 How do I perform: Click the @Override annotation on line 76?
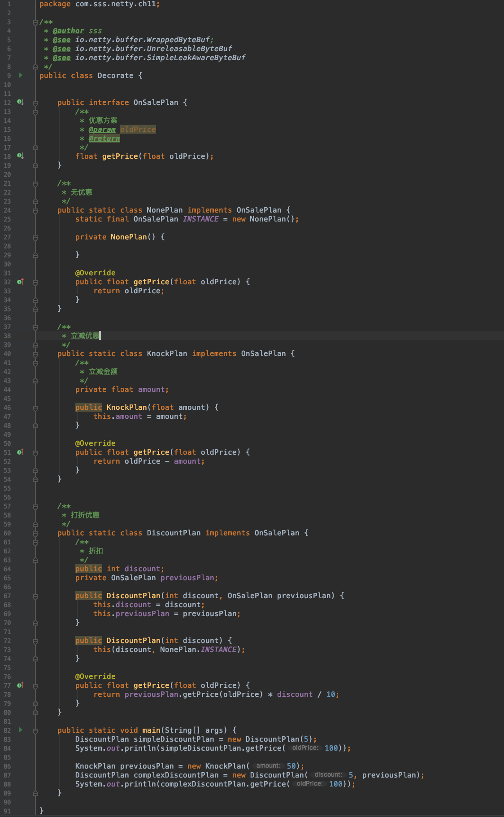tap(95, 676)
